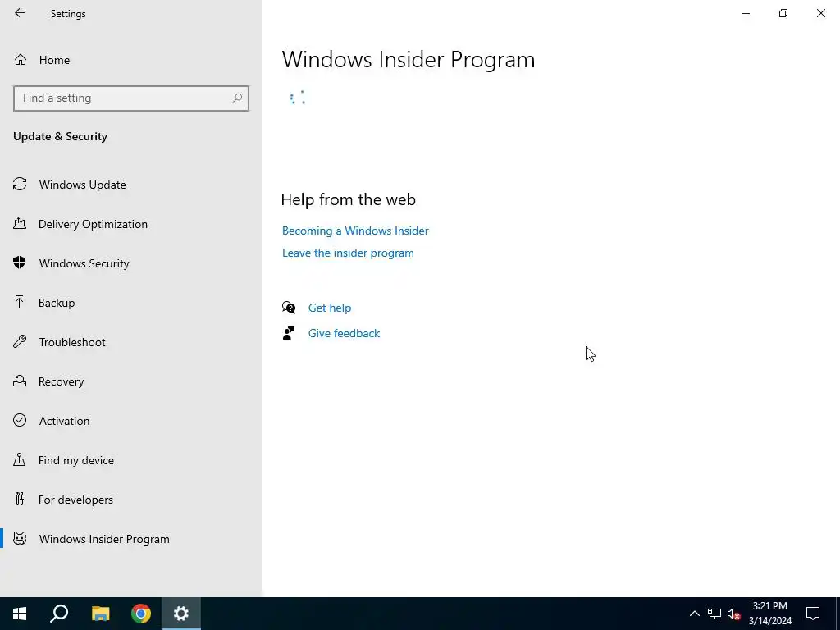Click the Get help link
840x630 pixels.
click(x=330, y=308)
